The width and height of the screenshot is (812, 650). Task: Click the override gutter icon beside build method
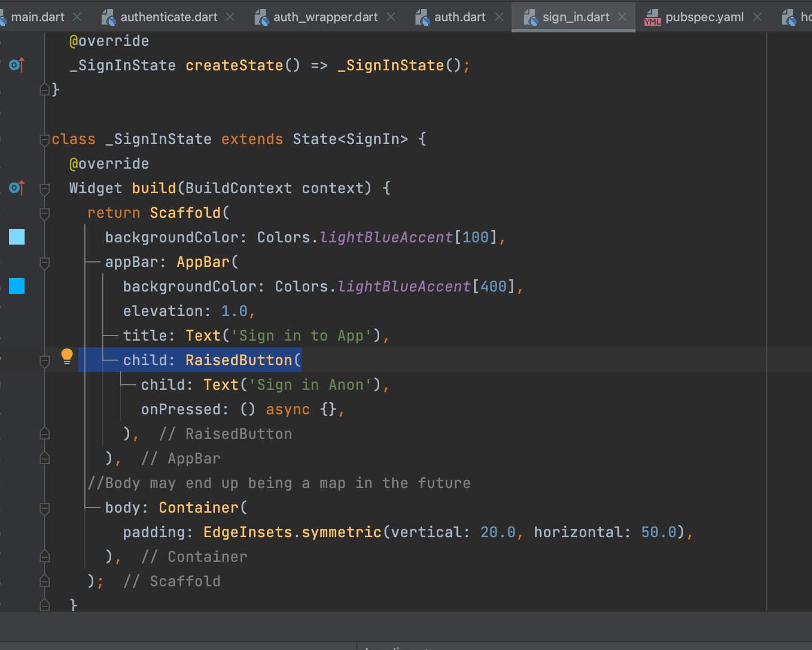point(17,188)
